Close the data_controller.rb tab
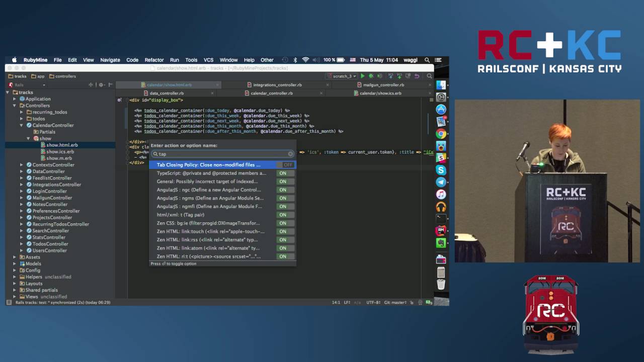This screenshot has width=644, height=362. pos(213,93)
